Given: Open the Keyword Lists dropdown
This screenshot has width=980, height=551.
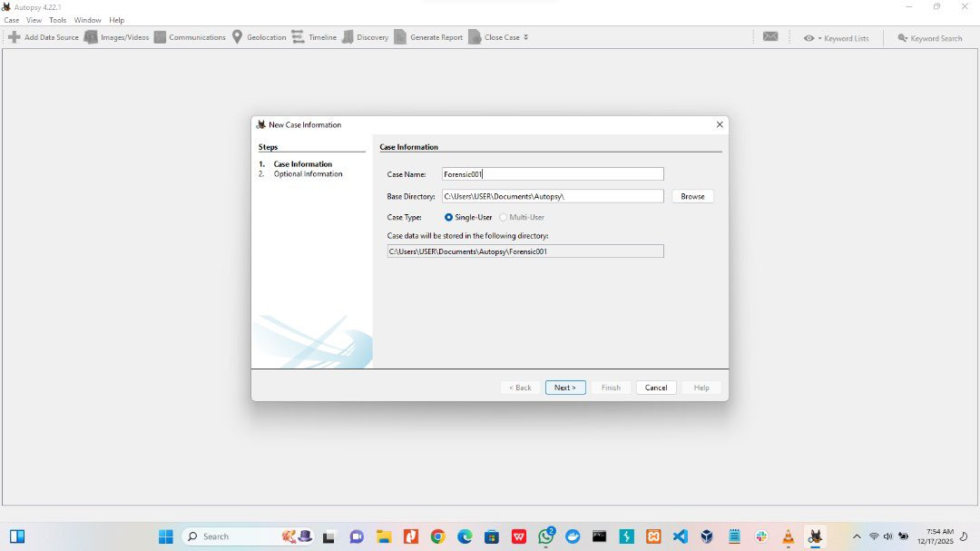Looking at the screenshot, I should click(837, 38).
